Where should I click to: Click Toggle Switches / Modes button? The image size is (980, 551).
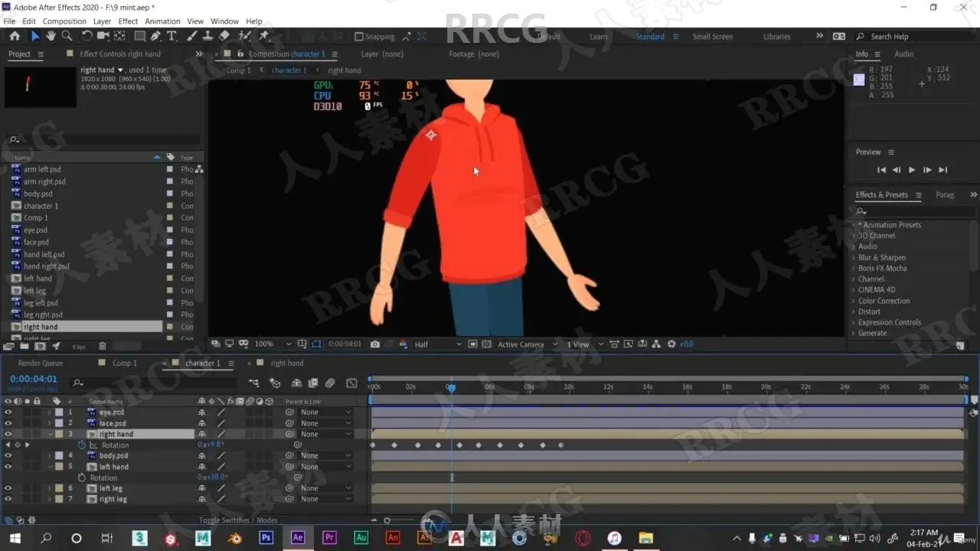[x=238, y=520]
